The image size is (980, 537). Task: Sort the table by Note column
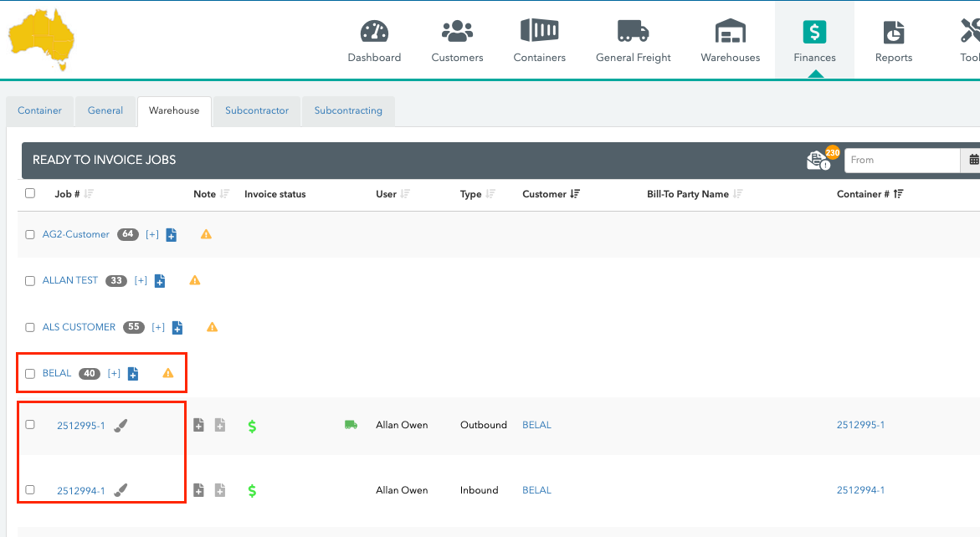click(225, 194)
